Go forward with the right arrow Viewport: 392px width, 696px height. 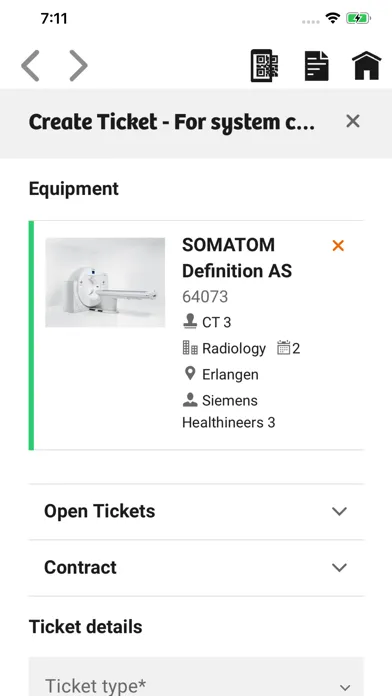point(78,66)
